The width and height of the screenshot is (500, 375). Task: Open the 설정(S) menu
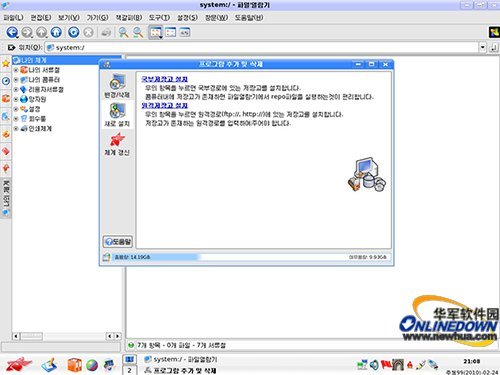coord(187,18)
